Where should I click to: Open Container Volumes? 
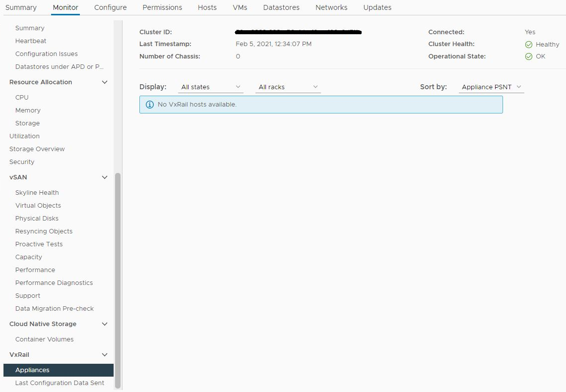(x=45, y=339)
